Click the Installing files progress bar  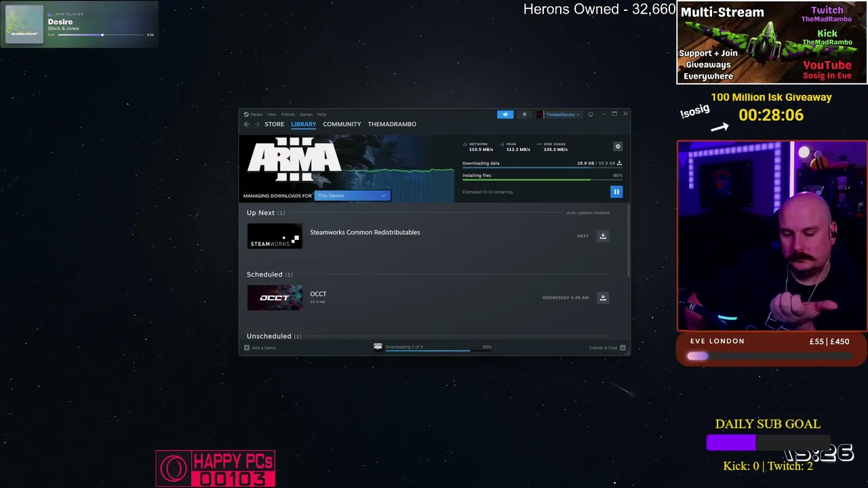(542, 180)
